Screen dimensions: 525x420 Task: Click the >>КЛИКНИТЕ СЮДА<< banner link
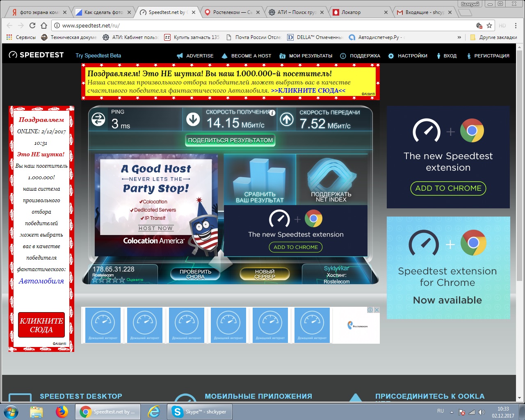(308, 91)
